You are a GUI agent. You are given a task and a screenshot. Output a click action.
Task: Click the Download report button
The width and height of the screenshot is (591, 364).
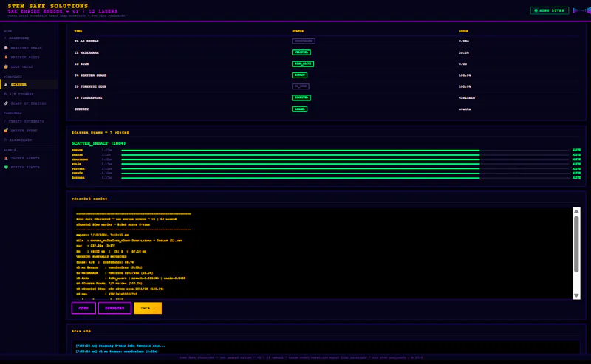click(x=115, y=308)
